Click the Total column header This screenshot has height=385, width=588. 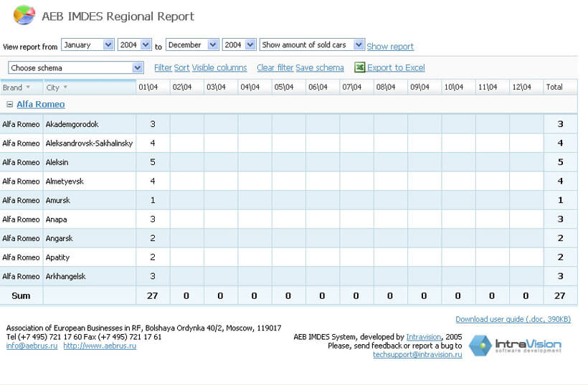pyautogui.click(x=560, y=87)
